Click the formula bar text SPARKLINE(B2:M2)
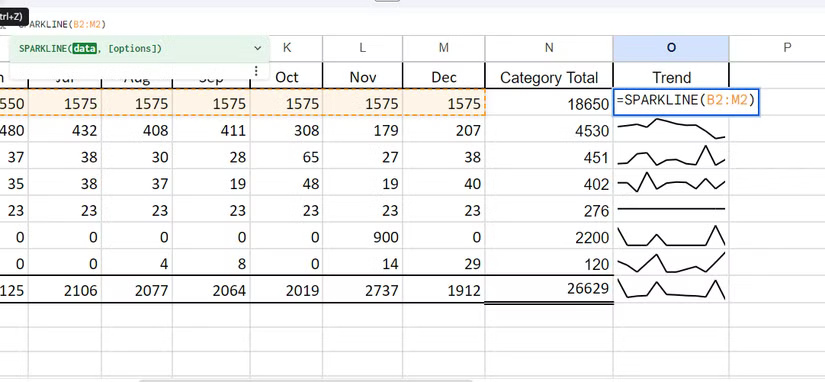The image size is (825, 382). (x=62, y=24)
